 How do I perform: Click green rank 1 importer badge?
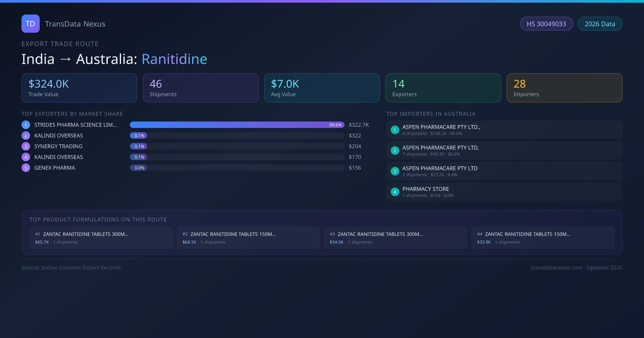(395, 130)
